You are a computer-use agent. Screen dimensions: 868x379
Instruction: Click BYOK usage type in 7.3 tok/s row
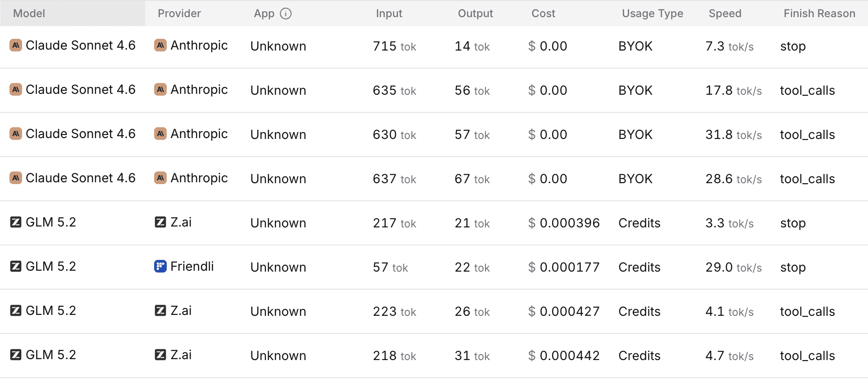pyautogui.click(x=635, y=46)
